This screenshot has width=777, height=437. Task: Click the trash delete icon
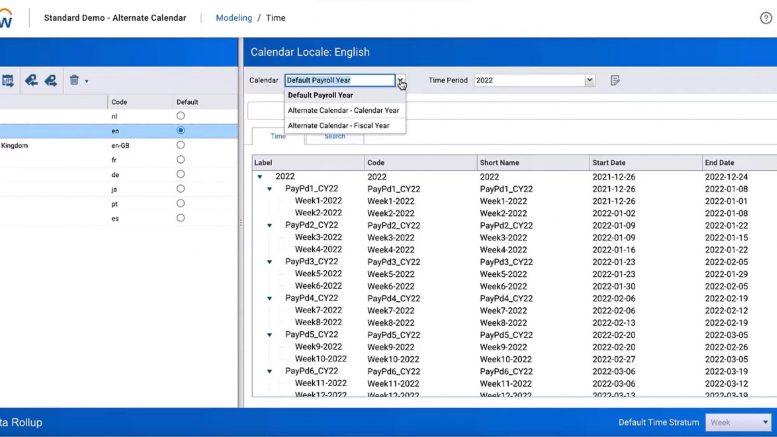74,80
